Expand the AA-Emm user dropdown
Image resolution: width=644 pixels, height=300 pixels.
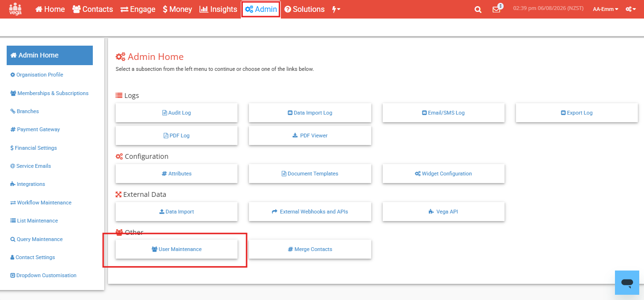[x=605, y=9]
